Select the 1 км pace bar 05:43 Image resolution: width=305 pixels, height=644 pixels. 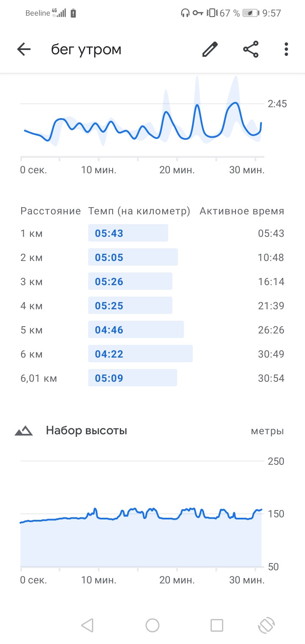click(x=128, y=233)
